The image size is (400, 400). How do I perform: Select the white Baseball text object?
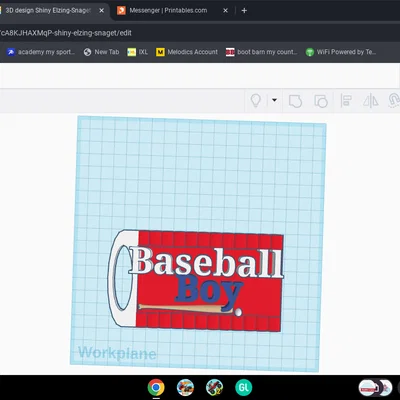click(206, 263)
